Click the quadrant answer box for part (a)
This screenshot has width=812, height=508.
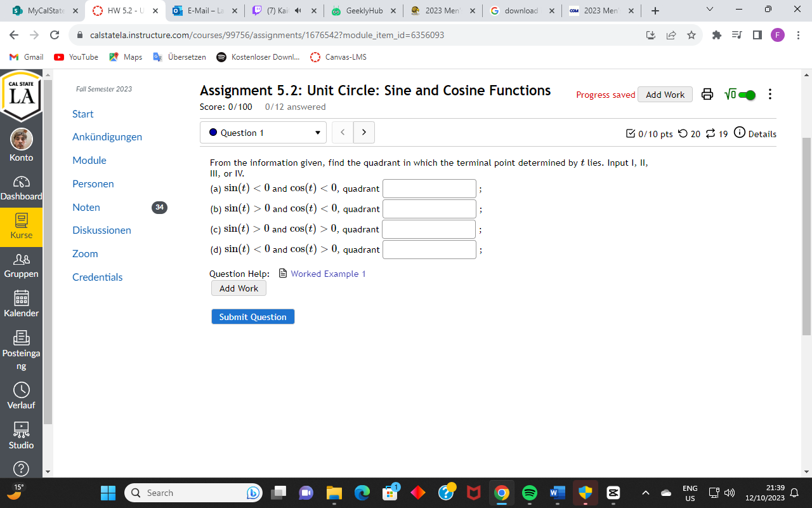[429, 188]
